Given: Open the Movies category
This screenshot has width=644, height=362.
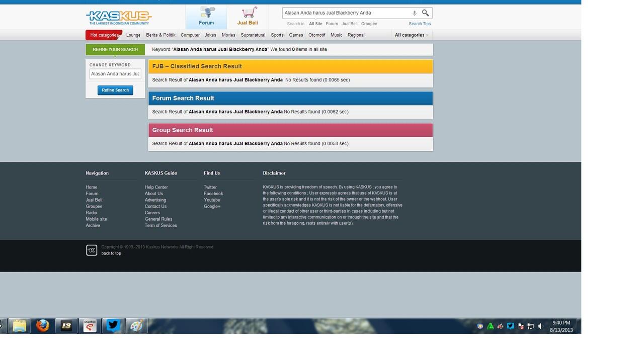Looking at the screenshot, I should click(228, 35).
